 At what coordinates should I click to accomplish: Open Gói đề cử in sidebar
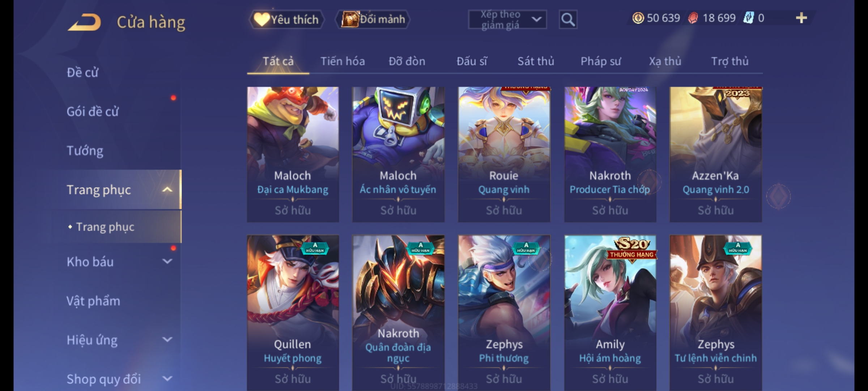93,112
